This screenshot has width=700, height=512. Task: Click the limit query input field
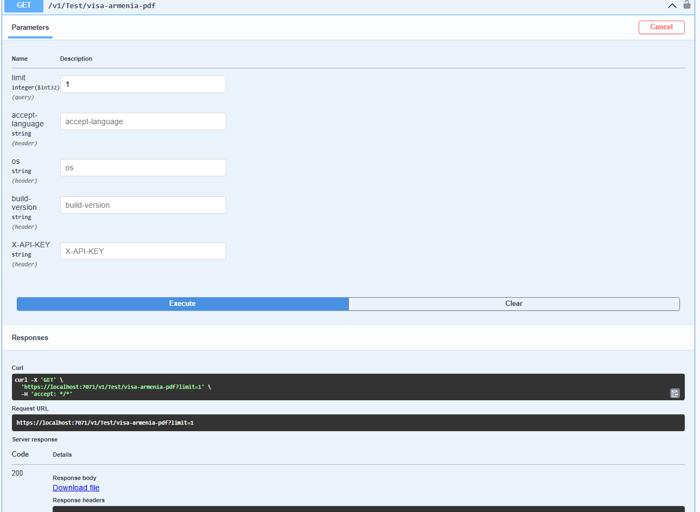coord(143,84)
